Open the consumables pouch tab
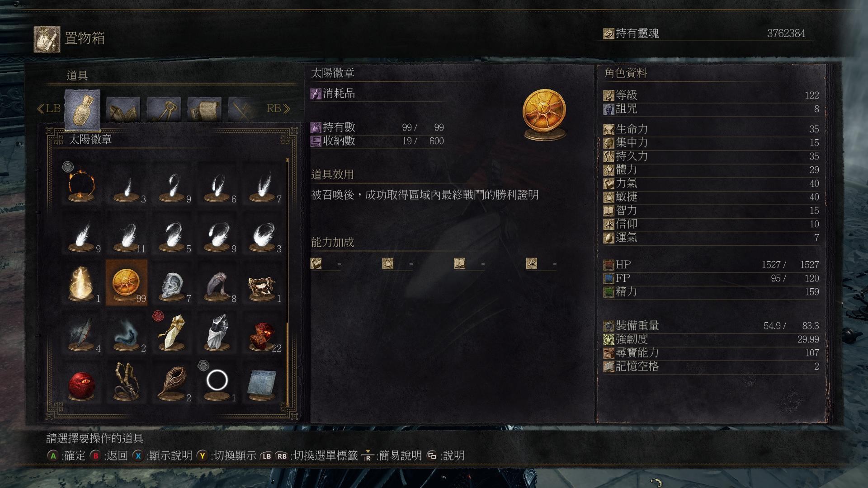The width and height of the screenshot is (868, 488). point(82,109)
